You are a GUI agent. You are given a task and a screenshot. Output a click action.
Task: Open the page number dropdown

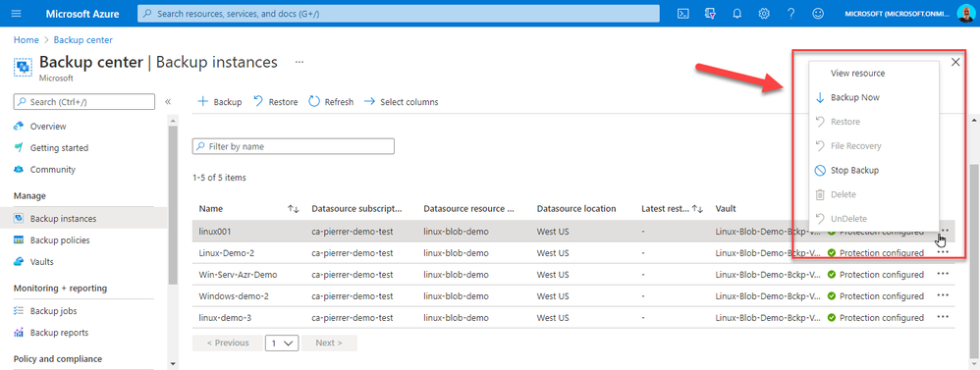[x=282, y=343]
